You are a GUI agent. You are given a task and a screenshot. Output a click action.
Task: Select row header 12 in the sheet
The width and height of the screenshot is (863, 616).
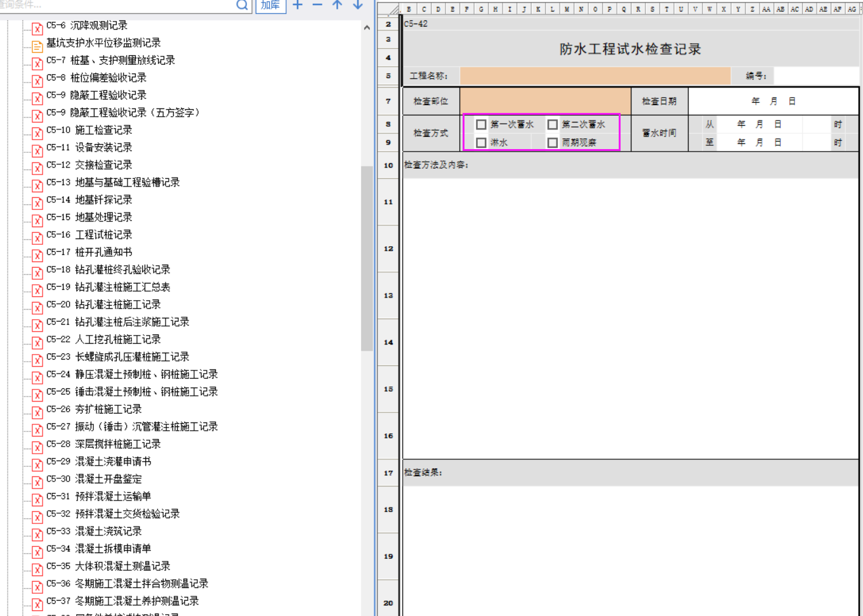coord(388,249)
